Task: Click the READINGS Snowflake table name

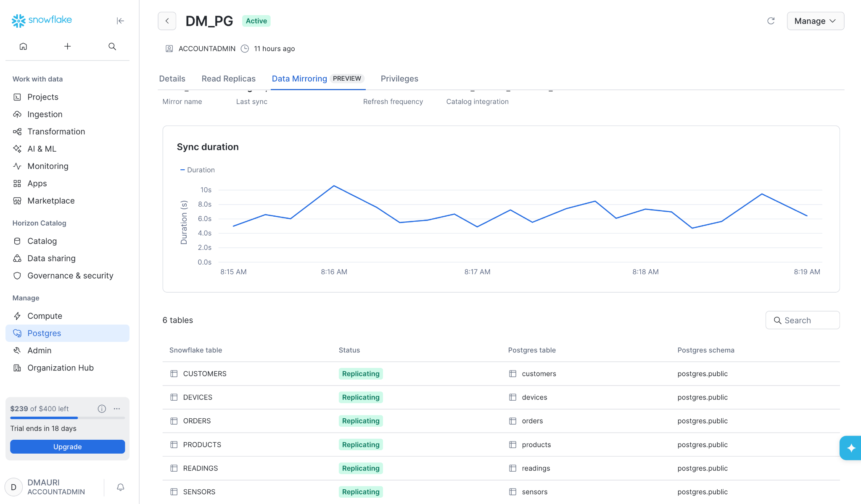Action: click(x=201, y=468)
